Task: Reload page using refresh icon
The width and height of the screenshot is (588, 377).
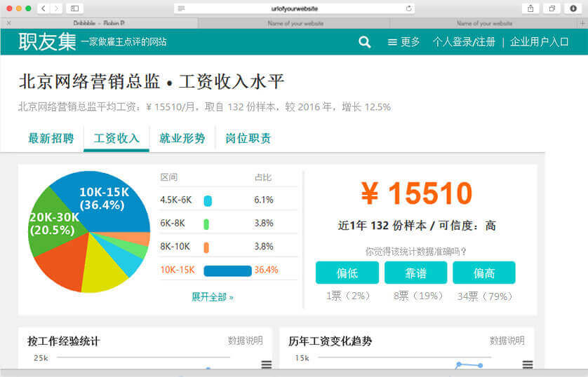Action: coord(409,8)
